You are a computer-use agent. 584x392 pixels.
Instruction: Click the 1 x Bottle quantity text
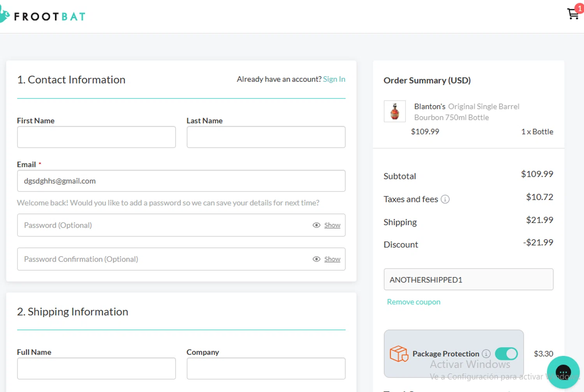[537, 132]
